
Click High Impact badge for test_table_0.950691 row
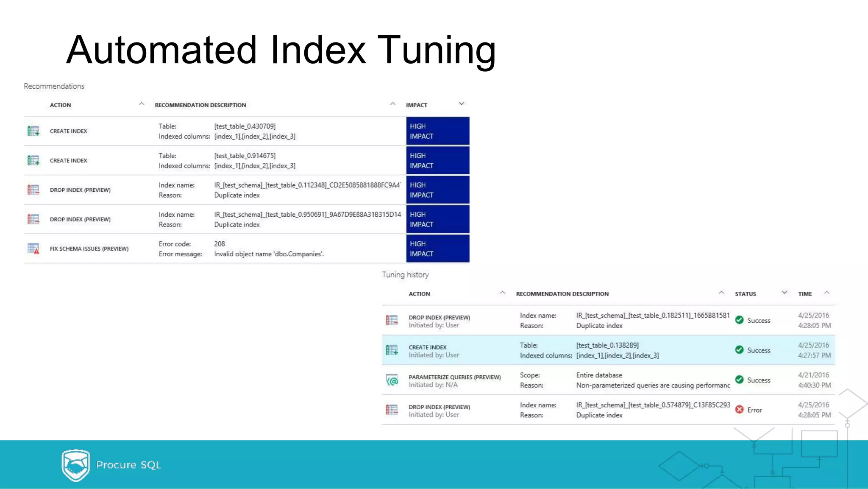438,219
